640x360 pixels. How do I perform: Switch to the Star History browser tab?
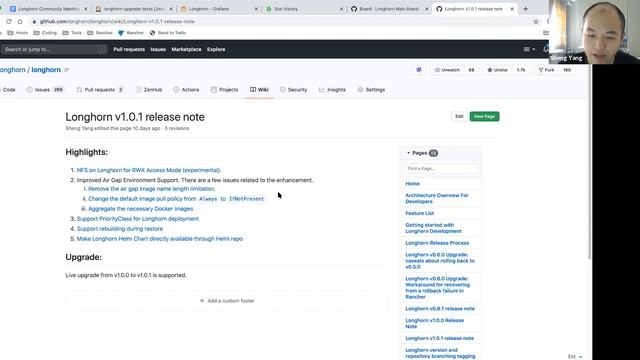click(x=304, y=9)
